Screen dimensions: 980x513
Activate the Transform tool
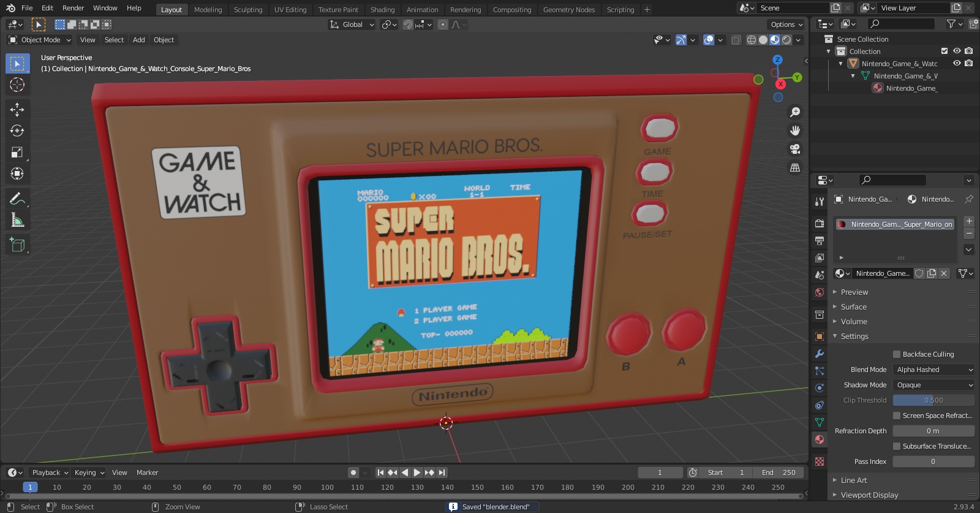click(x=17, y=173)
